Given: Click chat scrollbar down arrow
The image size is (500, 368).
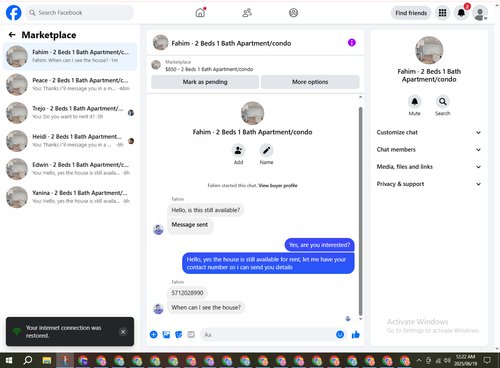Looking at the screenshot, I should [x=360, y=319].
